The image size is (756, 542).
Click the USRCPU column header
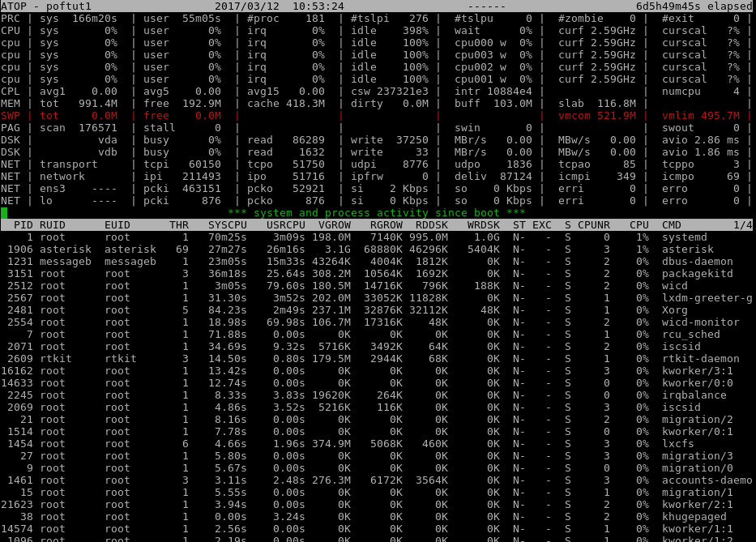click(286, 225)
